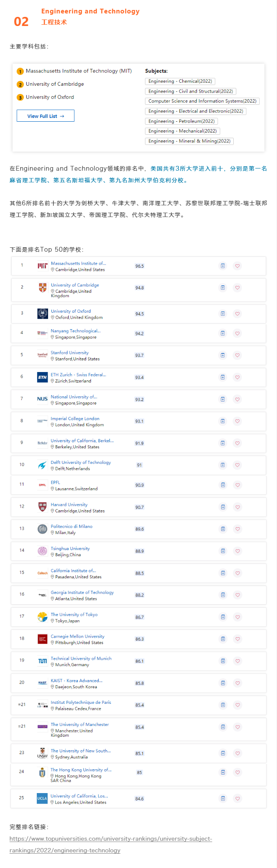
Task: Favorite Technical University of Munich via heart
Action: pyautogui.click(x=237, y=661)
